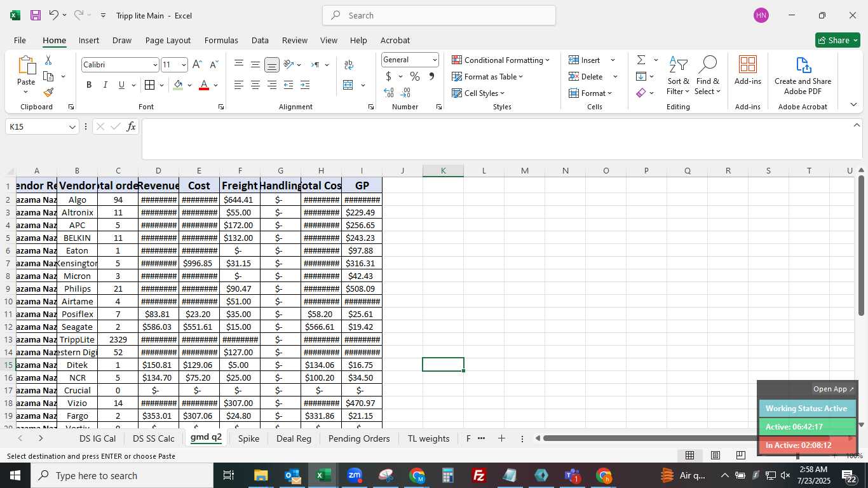
Task: Click Format as Table button
Action: [x=487, y=76]
